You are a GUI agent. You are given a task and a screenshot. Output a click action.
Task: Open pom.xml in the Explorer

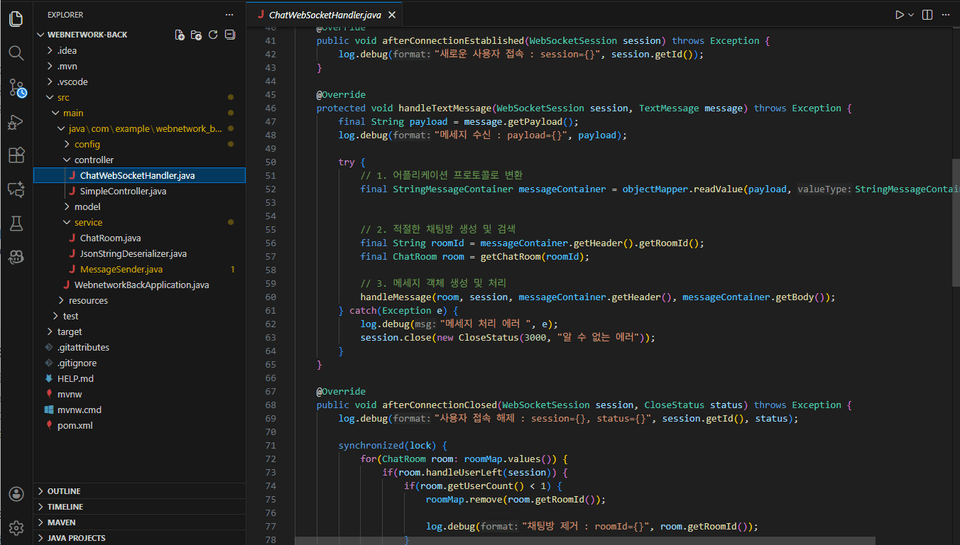(x=73, y=425)
